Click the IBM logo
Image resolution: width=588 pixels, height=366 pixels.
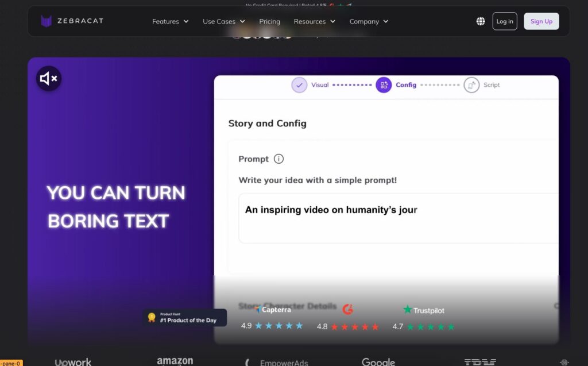click(480, 362)
